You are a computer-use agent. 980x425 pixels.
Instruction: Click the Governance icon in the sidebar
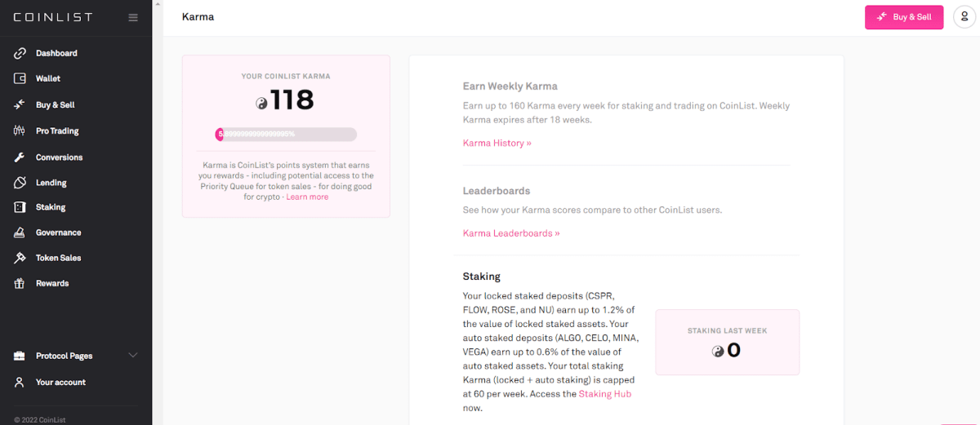pos(20,232)
